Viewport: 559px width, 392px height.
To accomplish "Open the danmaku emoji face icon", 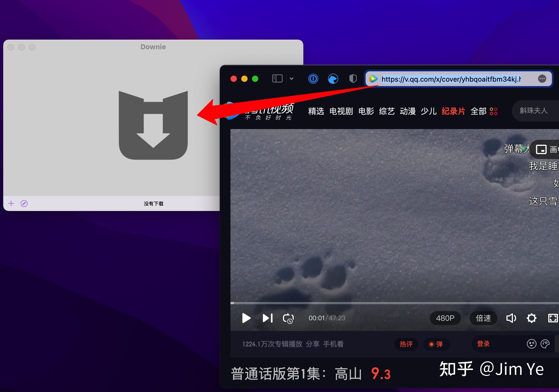I will click(x=531, y=344).
